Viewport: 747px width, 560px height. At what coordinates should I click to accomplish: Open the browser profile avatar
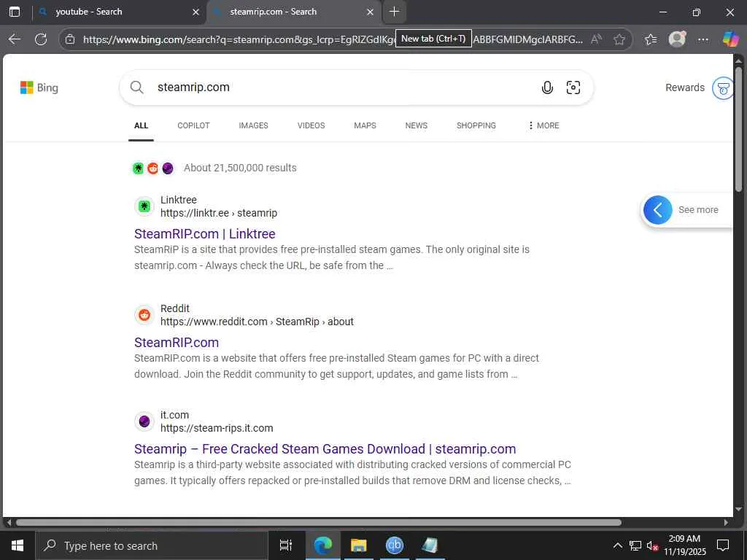click(677, 39)
